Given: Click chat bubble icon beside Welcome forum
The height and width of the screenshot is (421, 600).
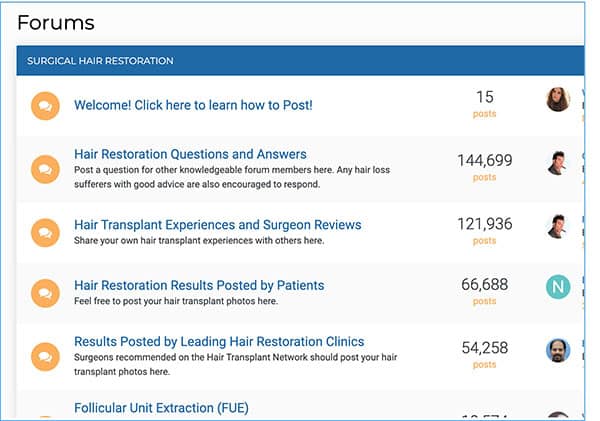Looking at the screenshot, I should tap(46, 105).
